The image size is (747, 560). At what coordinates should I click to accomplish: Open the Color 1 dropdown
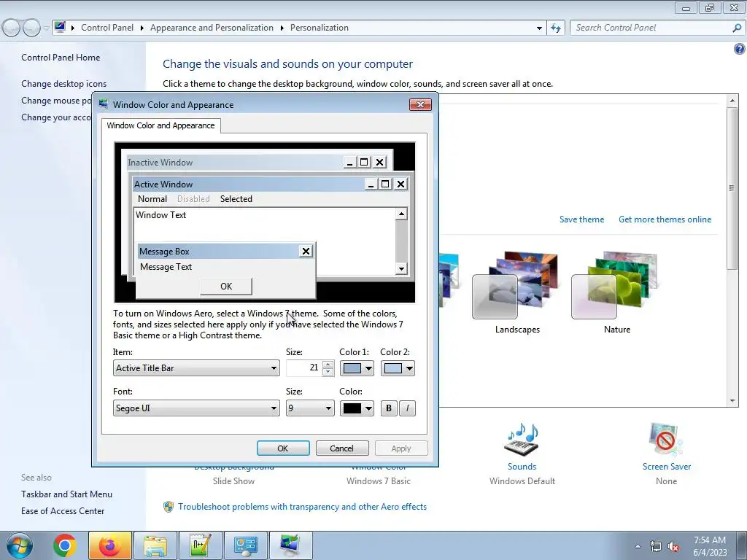357,368
